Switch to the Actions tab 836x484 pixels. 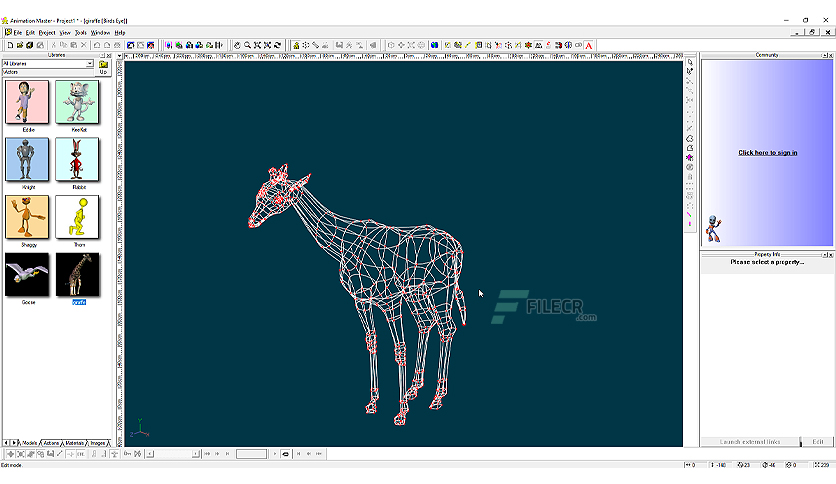click(51, 443)
